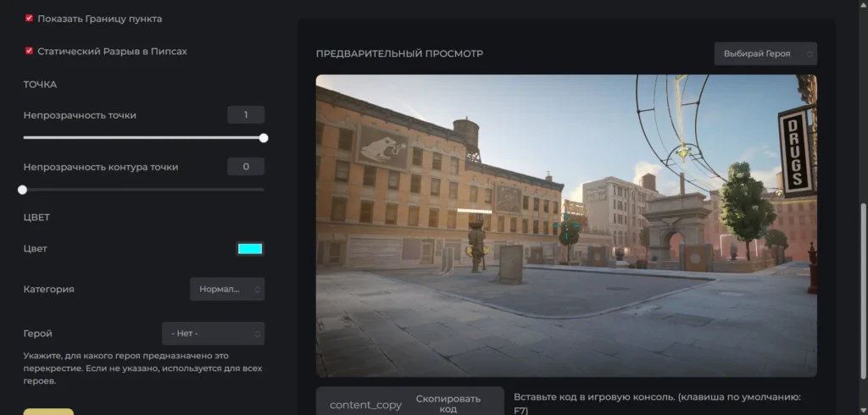Open the Категория dropdown

click(226, 290)
